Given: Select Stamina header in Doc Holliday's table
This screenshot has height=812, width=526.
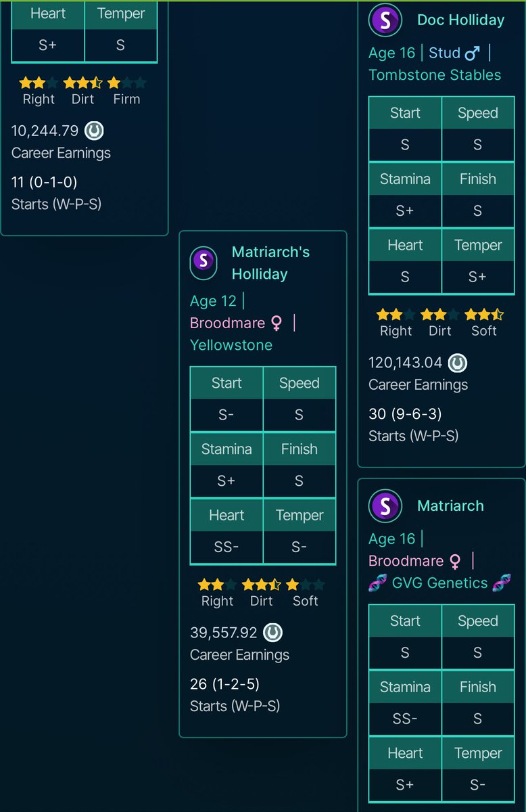Looking at the screenshot, I should pos(405,179).
